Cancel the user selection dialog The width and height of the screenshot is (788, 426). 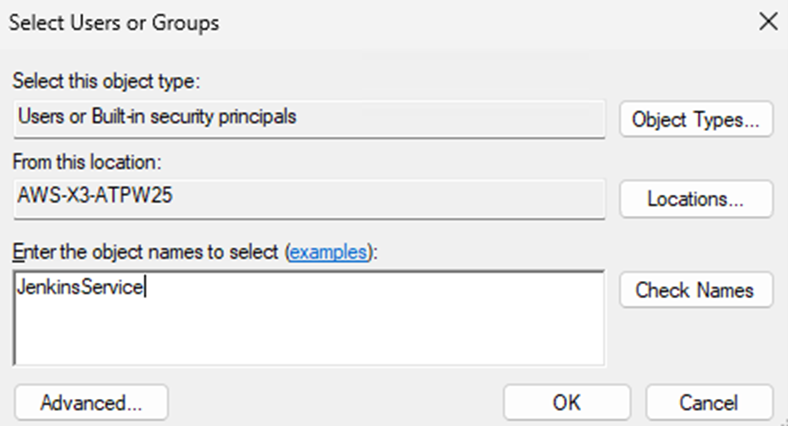pyautogui.click(x=709, y=403)
